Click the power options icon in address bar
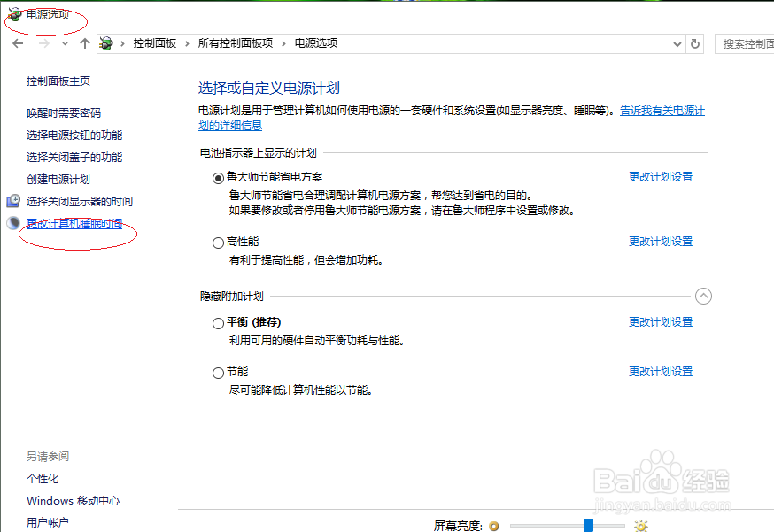This screenshot has height=532, width=774. [x=106, y=43]
